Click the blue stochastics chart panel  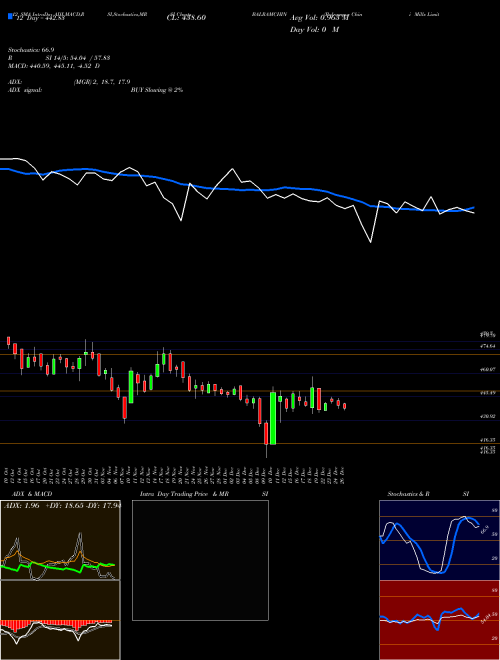(439, 540)
